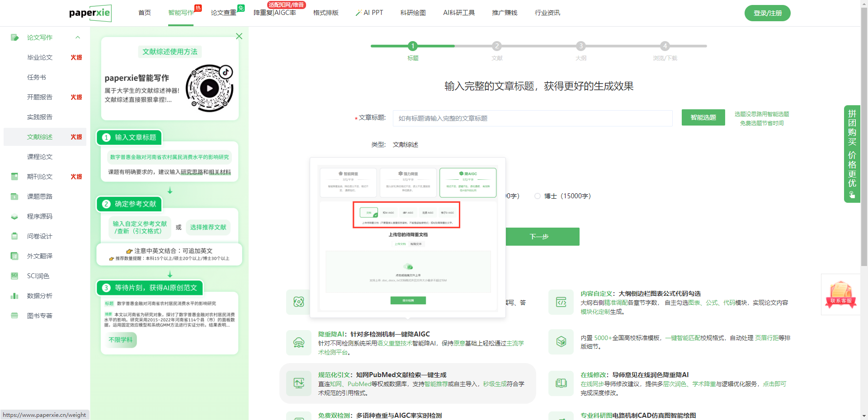This screenshot has height=420, width=868.
Task: Click the 期刊论文 sidebar icon
Action: point(14,177)
